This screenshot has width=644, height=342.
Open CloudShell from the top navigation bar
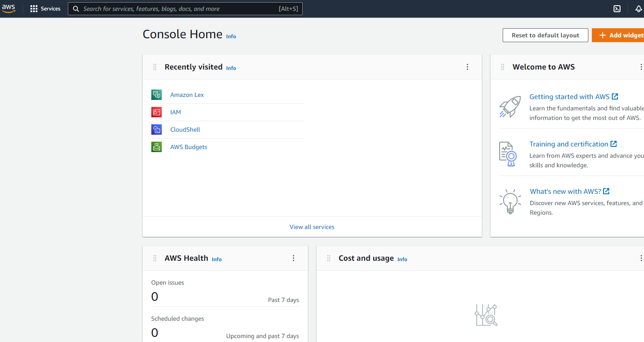click(617, 9)
